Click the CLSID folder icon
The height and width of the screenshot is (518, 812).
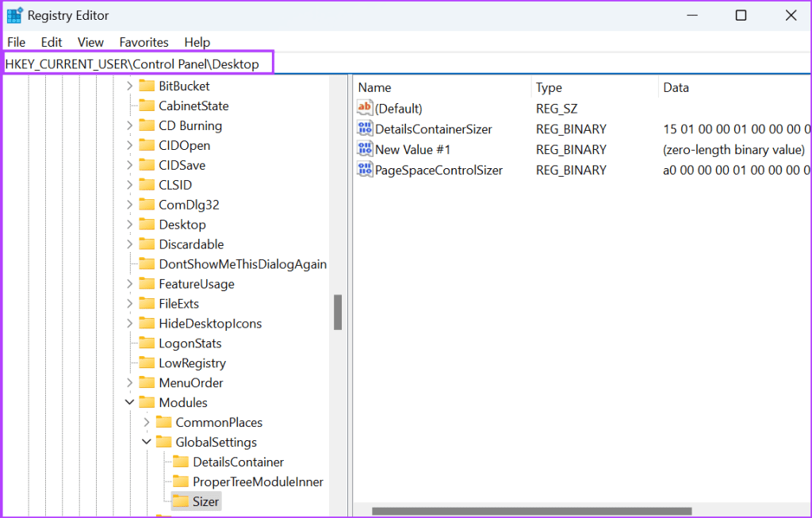[147, 184]
